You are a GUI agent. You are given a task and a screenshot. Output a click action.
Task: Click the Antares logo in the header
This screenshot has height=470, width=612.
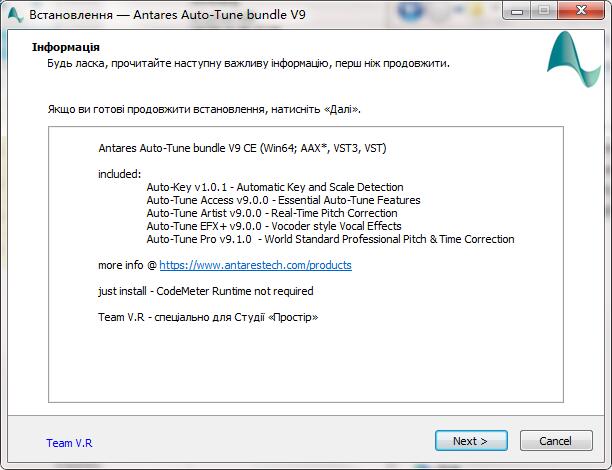tap(573, 59)
